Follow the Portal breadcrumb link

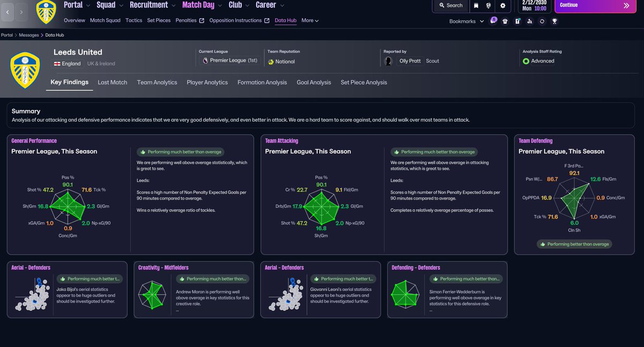click(7, 35)
